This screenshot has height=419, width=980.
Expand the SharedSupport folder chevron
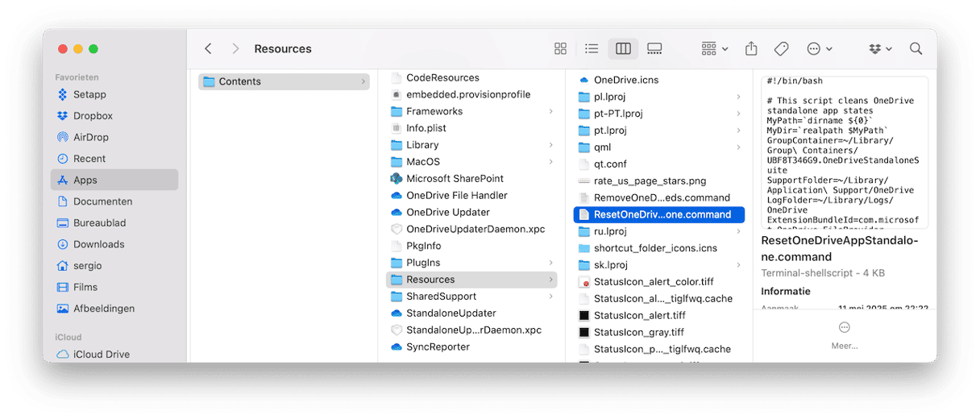(551, 297)
